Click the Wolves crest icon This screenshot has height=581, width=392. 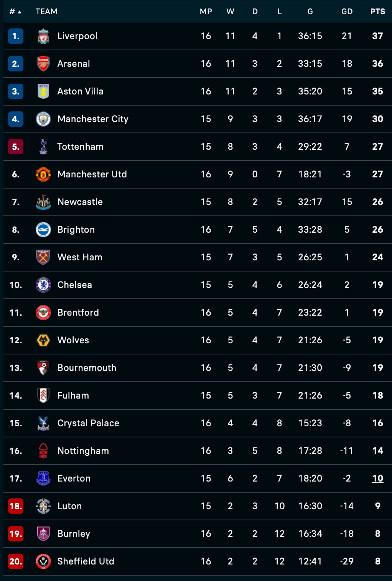pyautogui.click(x=43, y=340)
